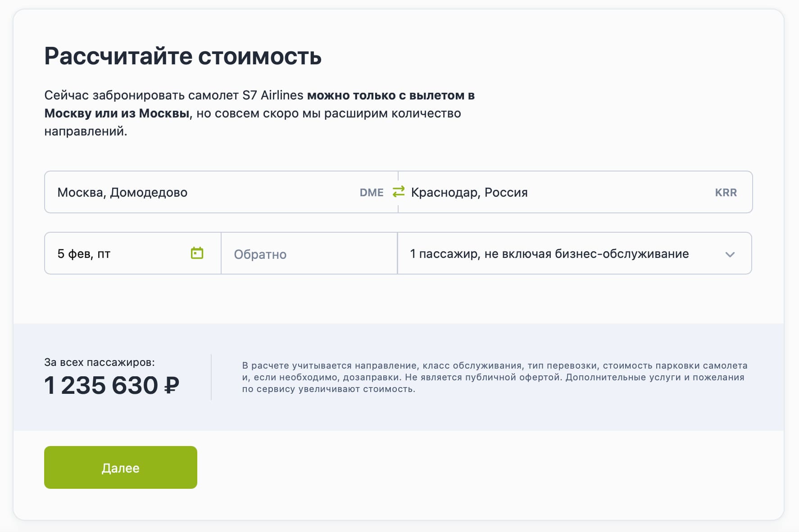The image size is (799, 532).
Task: Swap departure and destination airports
Action: pos(399,192)
